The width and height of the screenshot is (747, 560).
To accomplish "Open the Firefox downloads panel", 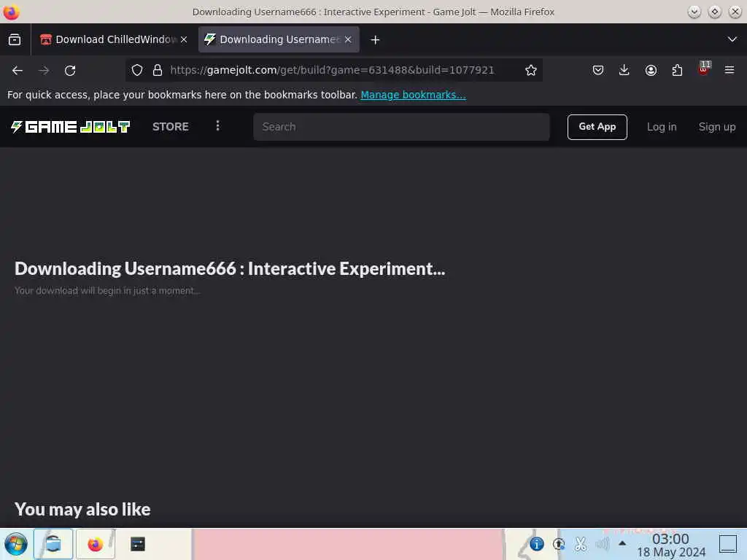I will (x=624, y=71).
